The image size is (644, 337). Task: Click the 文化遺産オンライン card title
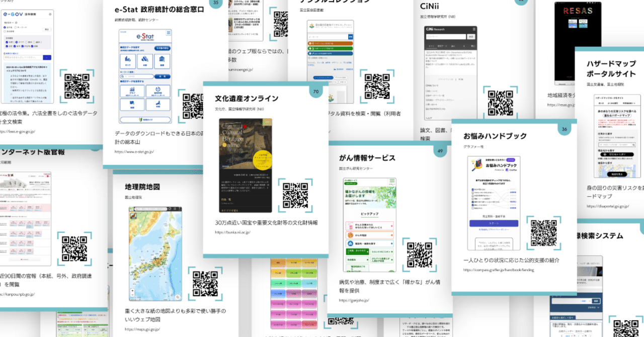(x=247, y=98)
